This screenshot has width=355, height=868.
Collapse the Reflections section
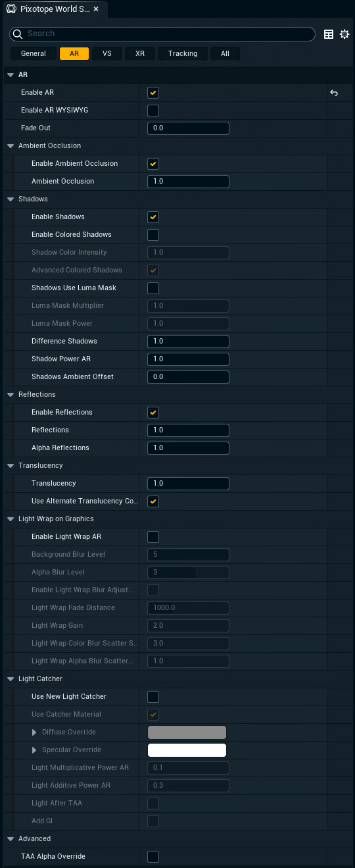coord(11,394)
